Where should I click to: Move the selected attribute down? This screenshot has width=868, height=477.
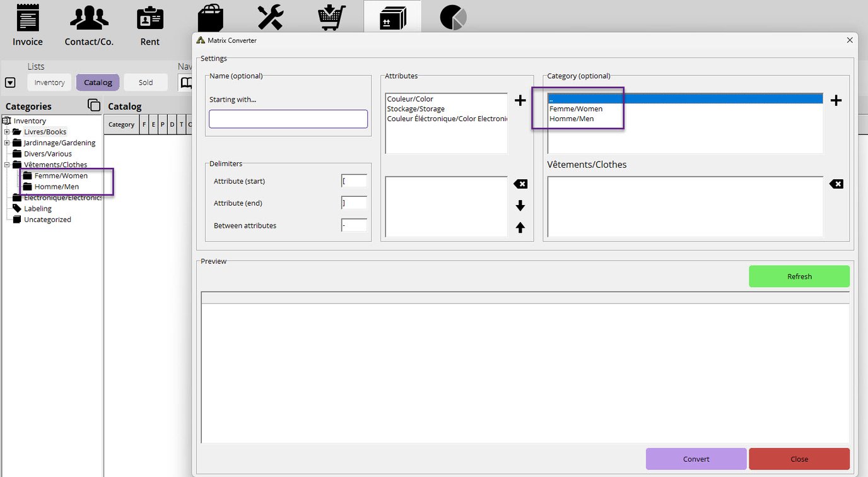520,206
